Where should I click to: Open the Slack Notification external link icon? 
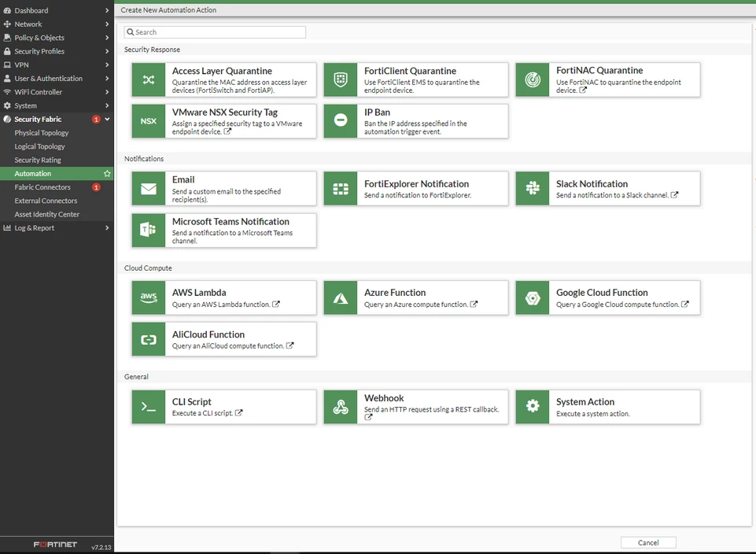pyautogui.click(x=674, y=195)
